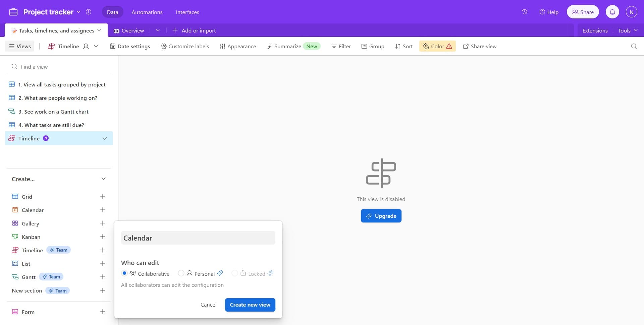
Task: Click the Project tracker briefcase icon
Action: 13,11
